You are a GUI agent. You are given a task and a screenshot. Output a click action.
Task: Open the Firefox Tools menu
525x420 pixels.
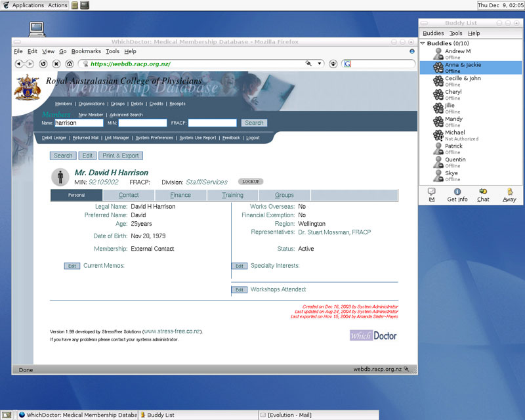coord(112,51)
